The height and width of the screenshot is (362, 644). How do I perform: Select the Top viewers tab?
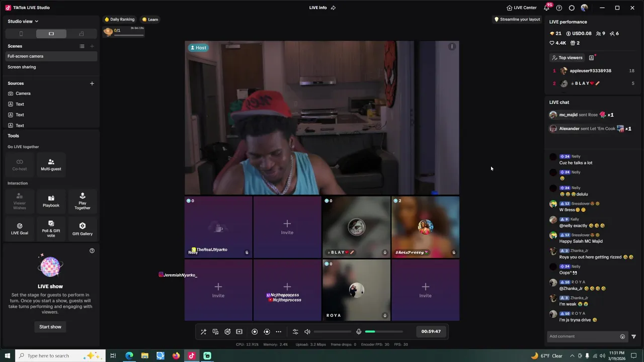567,58
